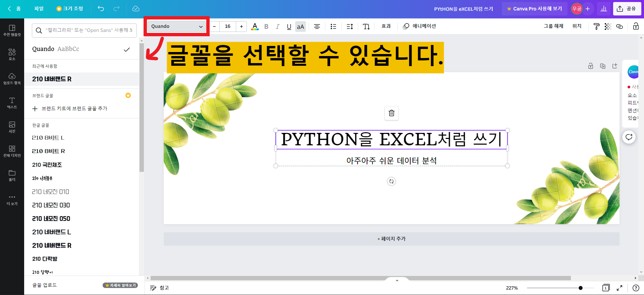The image size is (644, 295).
Task: Click 크기 조정 resize option
Action: coord(70,9)
